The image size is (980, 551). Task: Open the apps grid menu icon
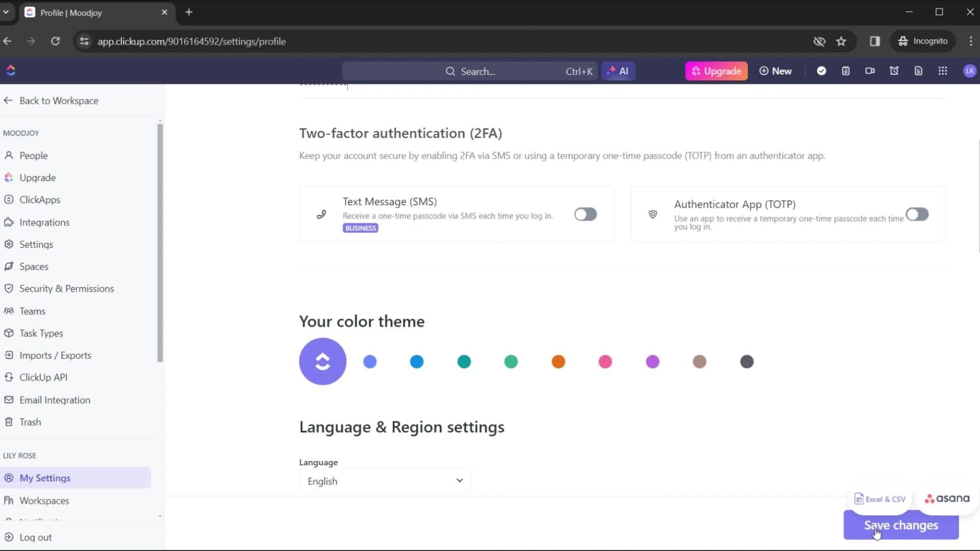point(943,71)
